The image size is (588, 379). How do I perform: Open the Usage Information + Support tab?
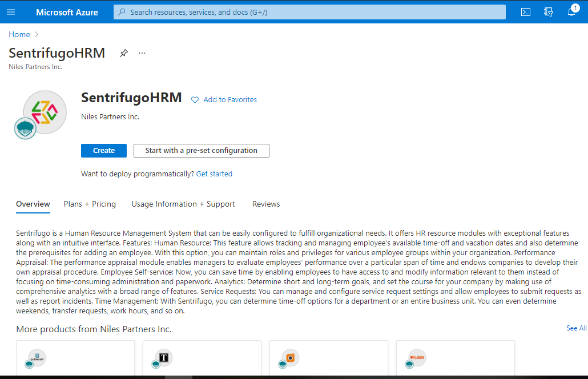(x=183, y=204)
